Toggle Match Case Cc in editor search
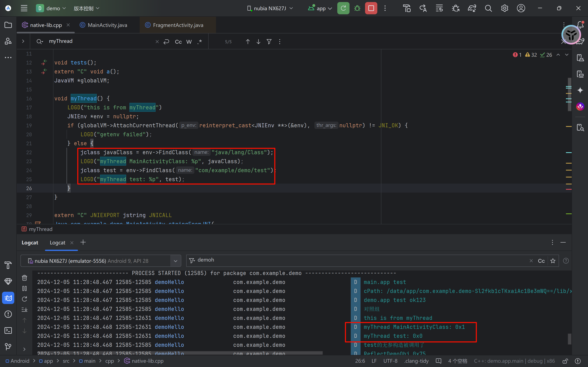588x367 pixels. click(x=178, y=42)
